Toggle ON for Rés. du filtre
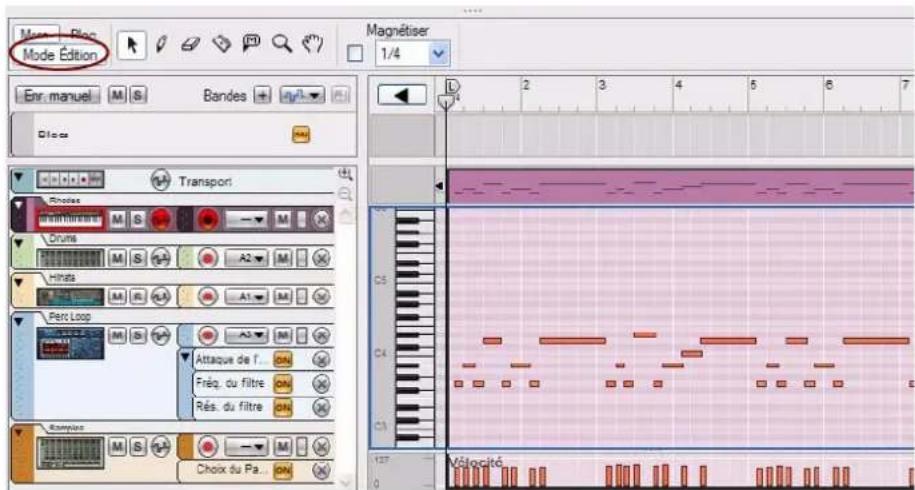This screenshot has height=490, width=915. click(x=282, y=407)
